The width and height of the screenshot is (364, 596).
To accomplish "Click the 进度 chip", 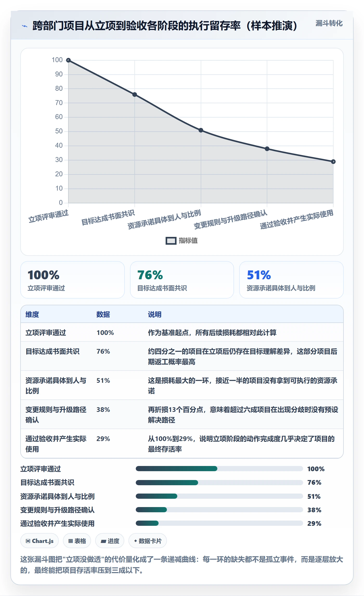I will [x=110, y=541].
